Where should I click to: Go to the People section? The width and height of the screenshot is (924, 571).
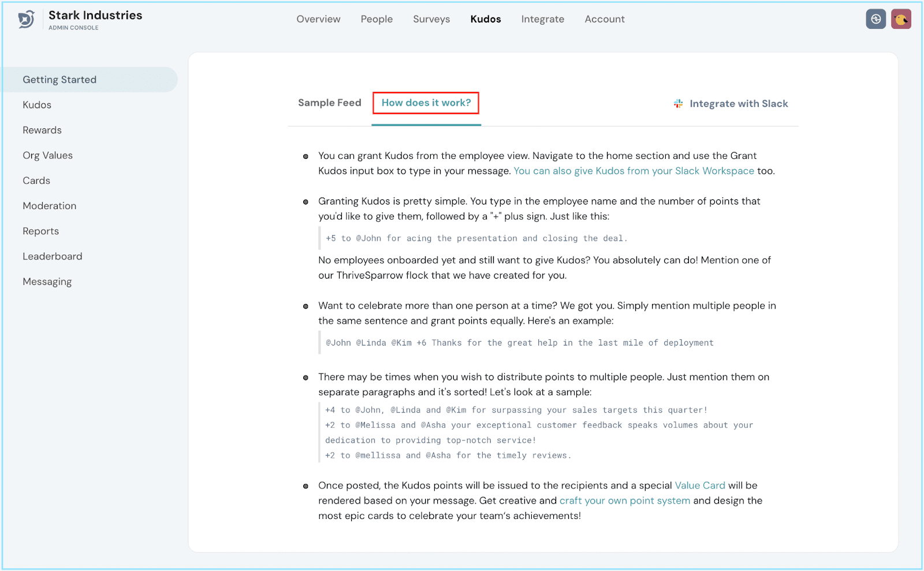(x=377, y=19)
